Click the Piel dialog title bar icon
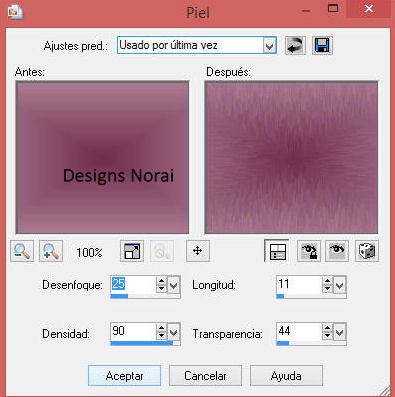Viewport: 395px width, 397px height. 15,12
